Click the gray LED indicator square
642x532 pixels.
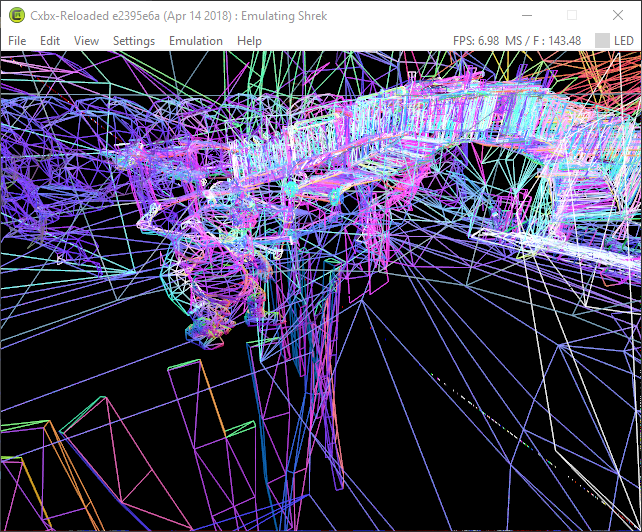602,41
